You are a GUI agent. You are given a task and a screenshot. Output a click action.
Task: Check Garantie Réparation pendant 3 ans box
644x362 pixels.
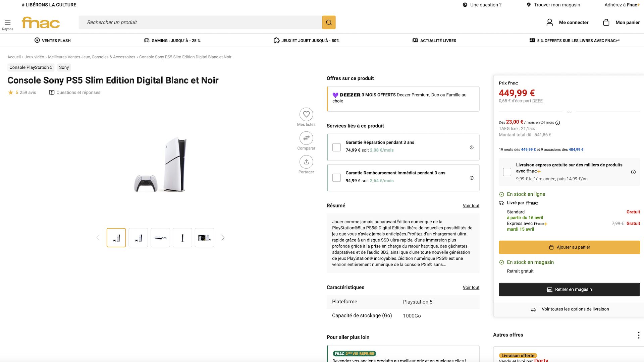coord(336,147)
